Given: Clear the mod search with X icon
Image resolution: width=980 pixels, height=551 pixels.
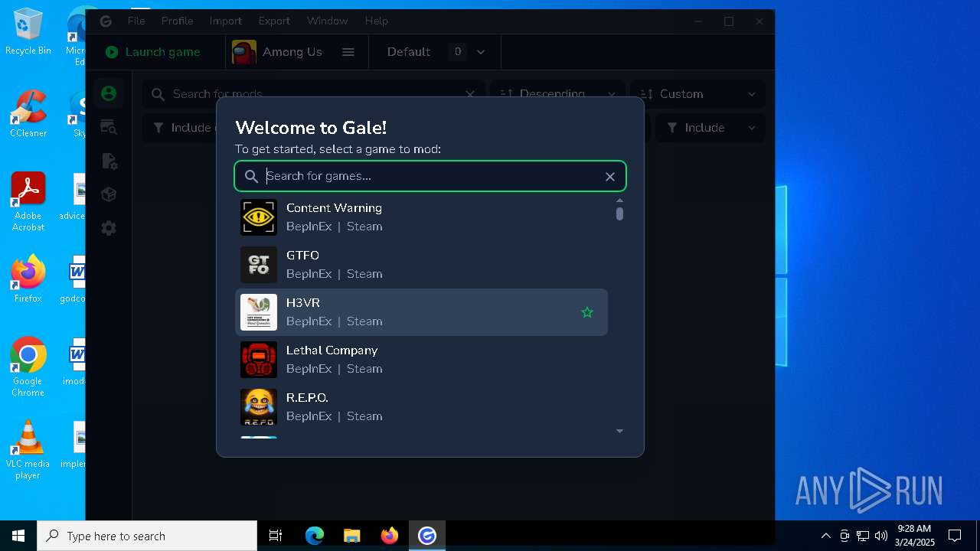Looking at the screenshot, I should coord(470,94).
